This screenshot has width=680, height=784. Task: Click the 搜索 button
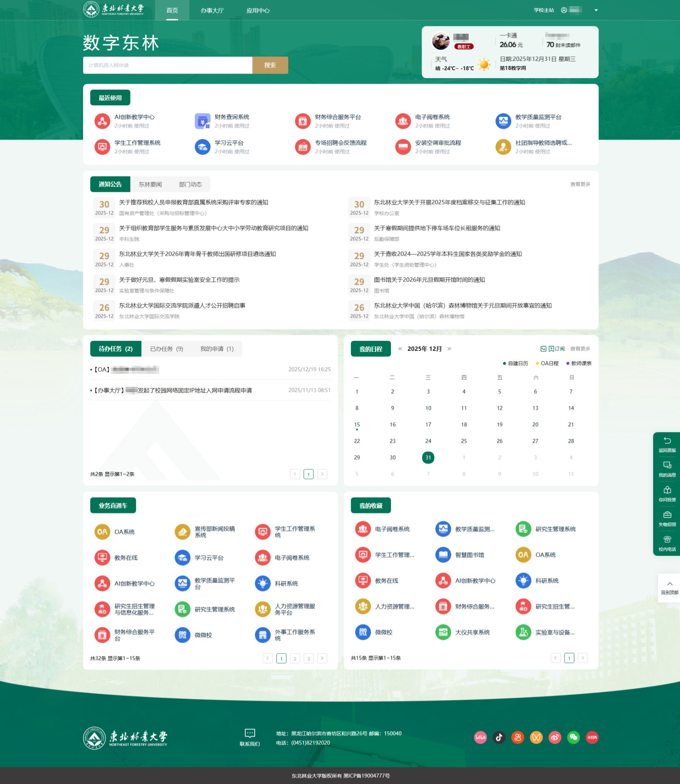pyautogui.click(x=270, y=65)
